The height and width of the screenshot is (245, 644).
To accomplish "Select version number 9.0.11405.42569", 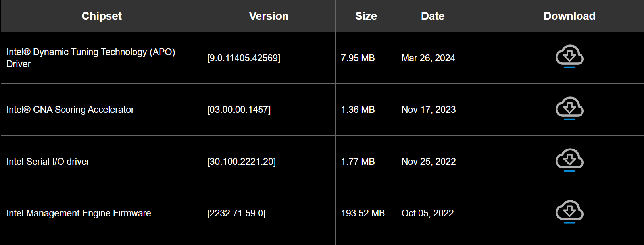I will click(244, 58).
